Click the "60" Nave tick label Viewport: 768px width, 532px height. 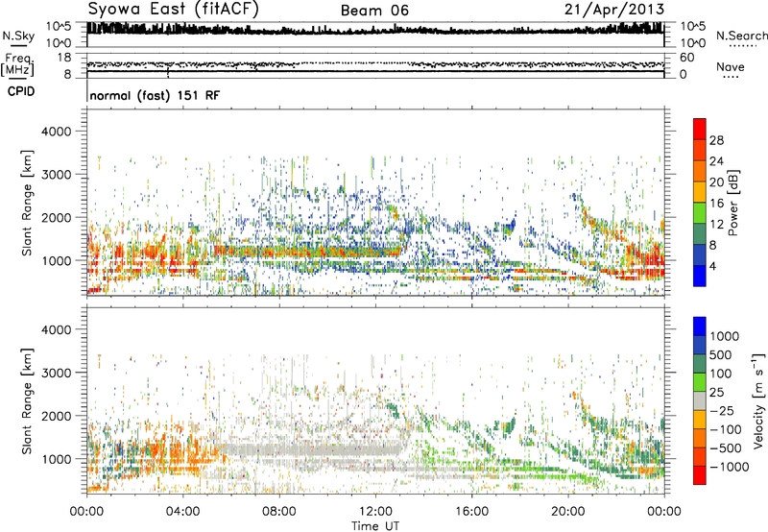(686, 58)
